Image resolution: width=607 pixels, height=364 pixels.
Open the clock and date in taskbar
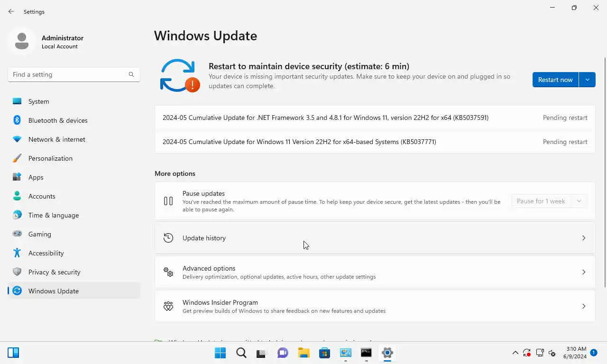click(575, 353)
